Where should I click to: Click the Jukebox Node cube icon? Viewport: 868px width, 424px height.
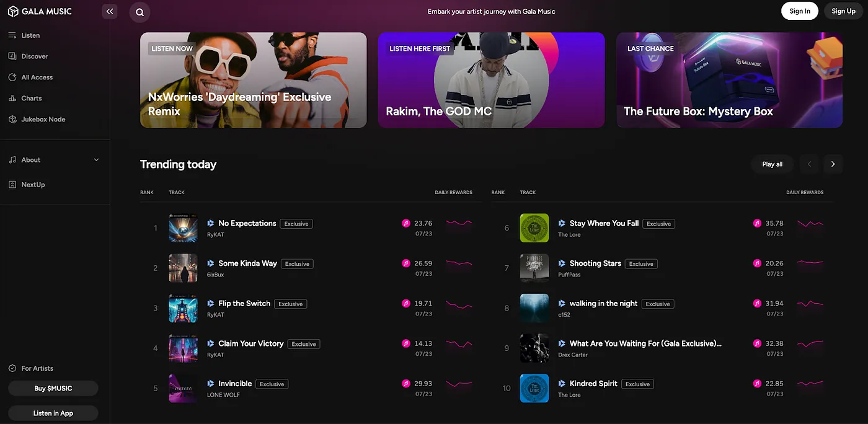(12, 119)
